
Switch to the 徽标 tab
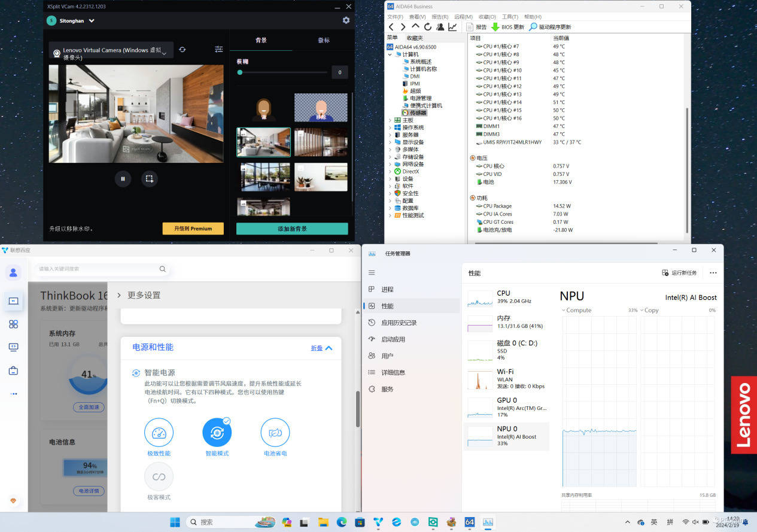(323, 40)
